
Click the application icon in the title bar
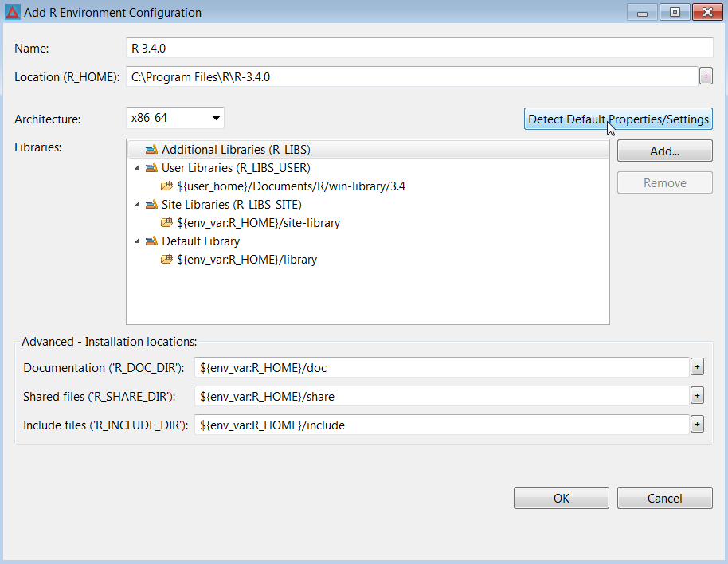click(13, 12)
